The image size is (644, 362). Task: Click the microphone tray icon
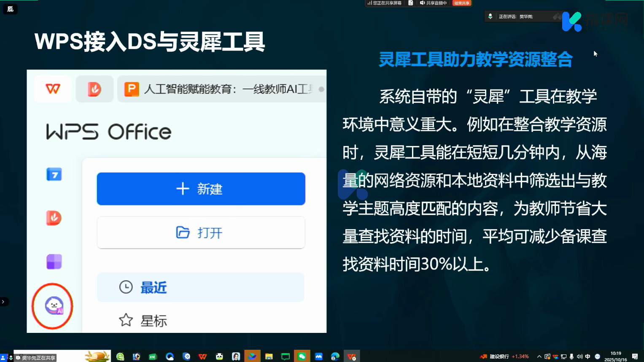[x=571, y=357]
